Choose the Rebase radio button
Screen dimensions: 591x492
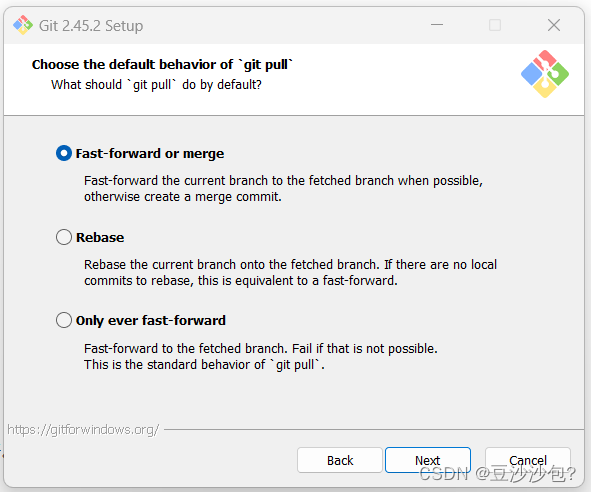(64, 237)
